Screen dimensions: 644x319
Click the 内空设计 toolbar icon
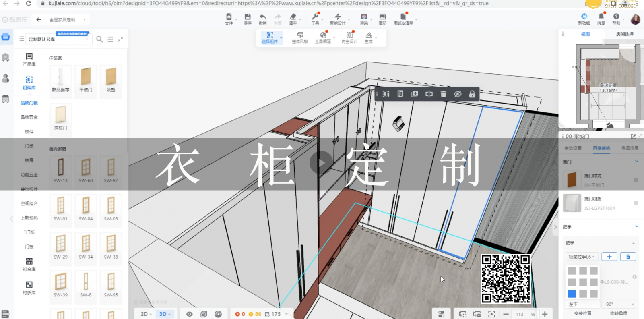[349, 36]
